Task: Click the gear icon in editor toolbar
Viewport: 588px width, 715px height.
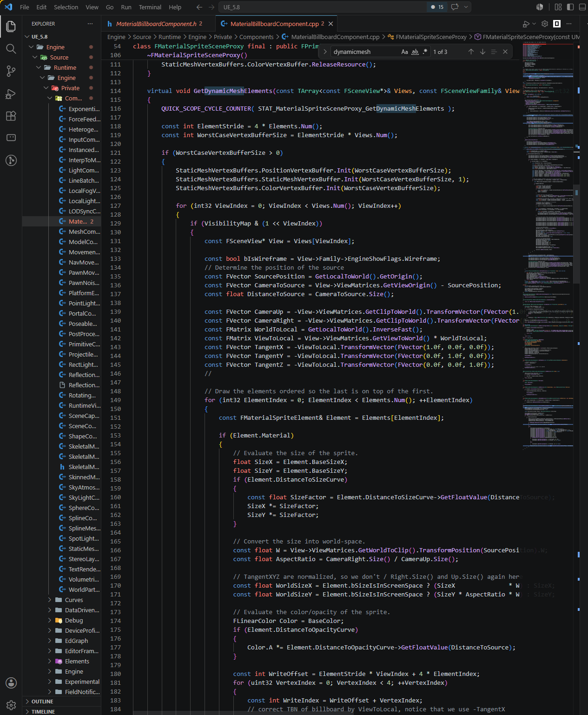Action: (545, 24)
